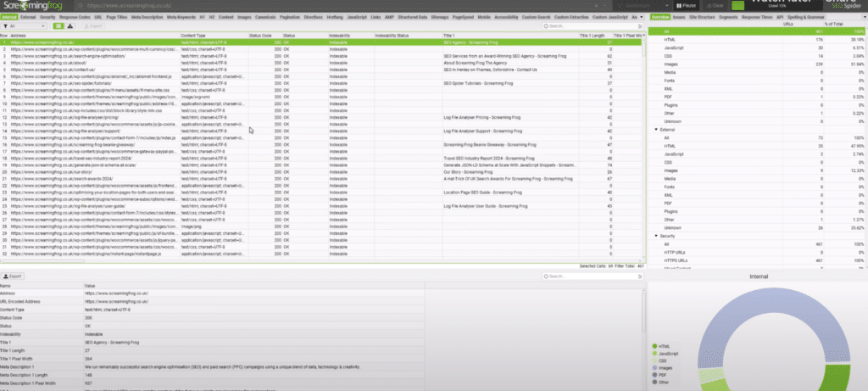
Task: Select Images row with 239 URLs
Action: [757, 64]
